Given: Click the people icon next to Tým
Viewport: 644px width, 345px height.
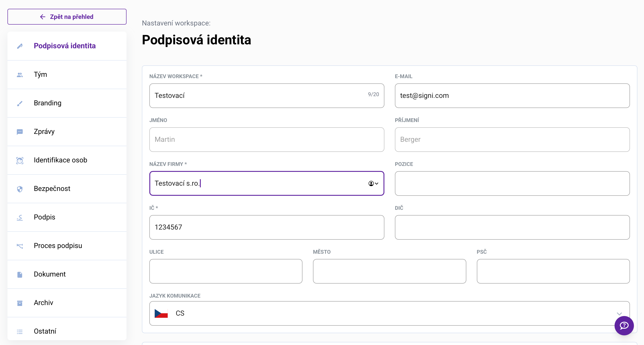Looking at the screenshot, I should 20,75.
